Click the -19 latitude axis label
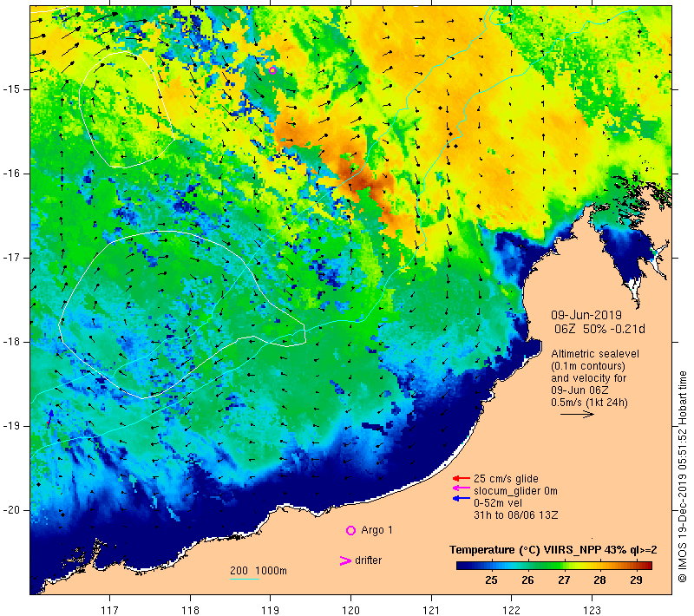The height and width of the screenshot is (616, 694). pyautogui.click(x=10, y=426)
